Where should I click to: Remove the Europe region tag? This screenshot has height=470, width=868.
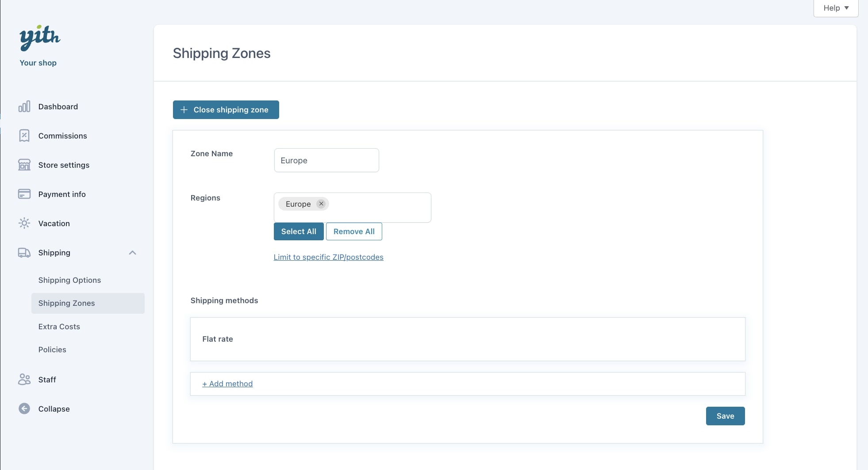pos(321,204)
